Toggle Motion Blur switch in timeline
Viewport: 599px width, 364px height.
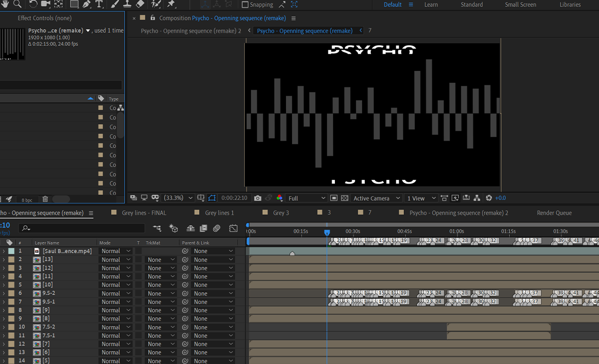click(x=217, y=228)
